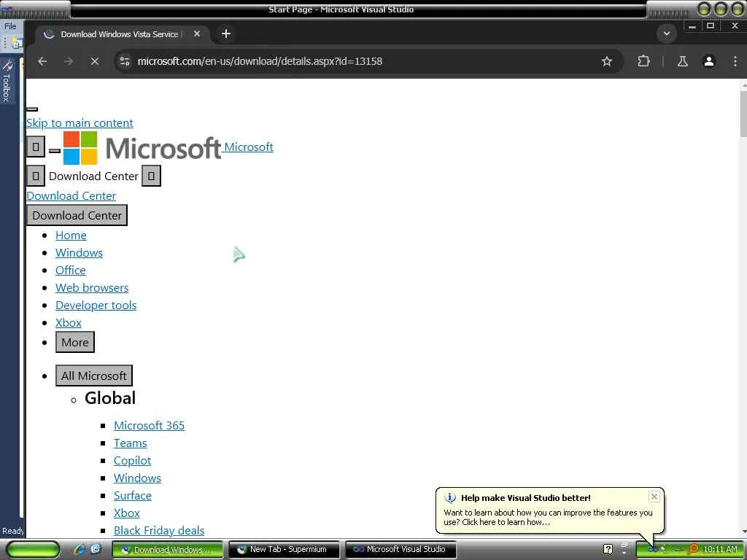Click the green Start button
This screenshot has width=747, height=560.
[x=34, y=550]
